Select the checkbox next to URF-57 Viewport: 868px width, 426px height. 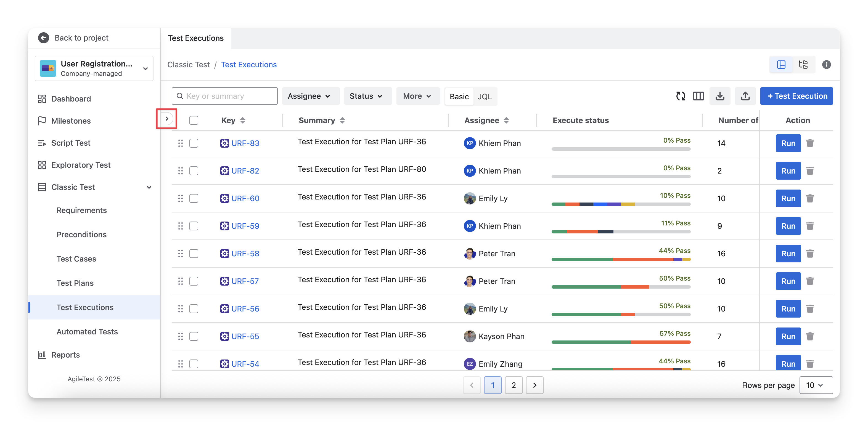(x=194, y=281)
